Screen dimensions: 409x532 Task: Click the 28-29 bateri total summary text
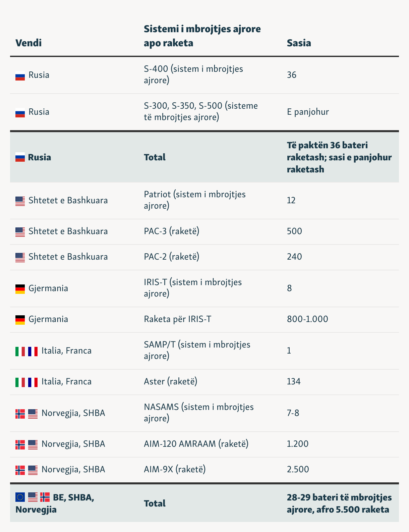(339, 503)
